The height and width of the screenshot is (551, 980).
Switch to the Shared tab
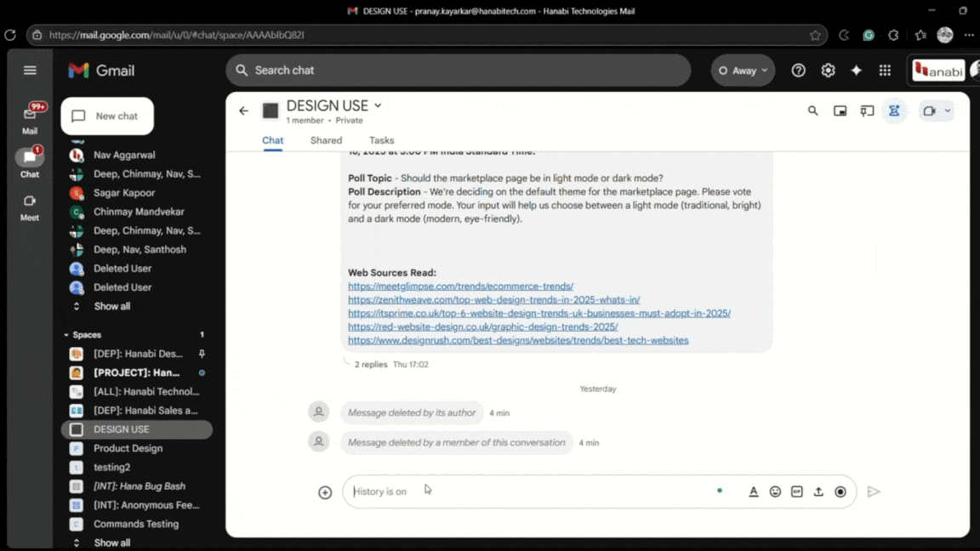tap(326, 139)
